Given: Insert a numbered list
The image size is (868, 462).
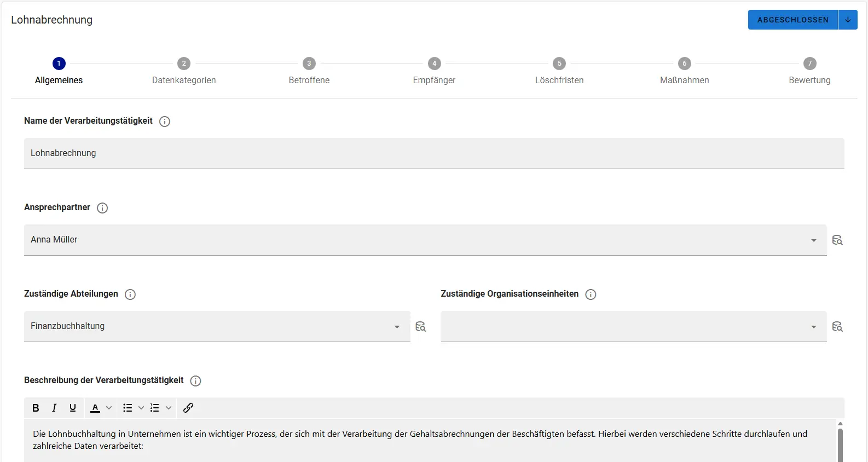Looking at the screenshot, I should pos(155,408).
